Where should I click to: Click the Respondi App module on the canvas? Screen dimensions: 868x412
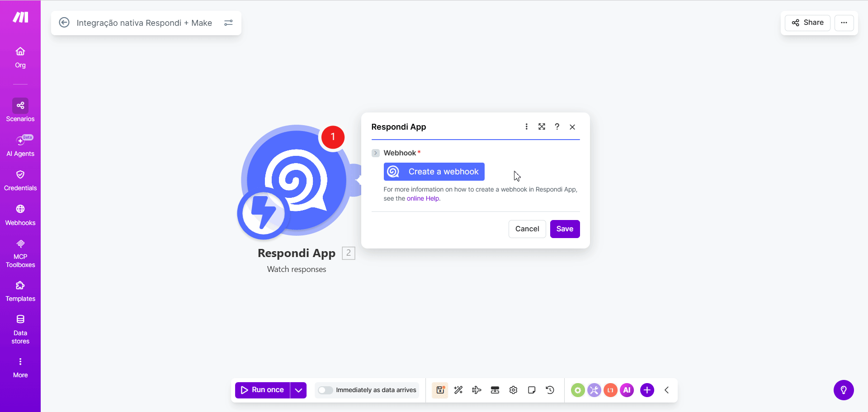pyautogui.click(x=296, y=180)
